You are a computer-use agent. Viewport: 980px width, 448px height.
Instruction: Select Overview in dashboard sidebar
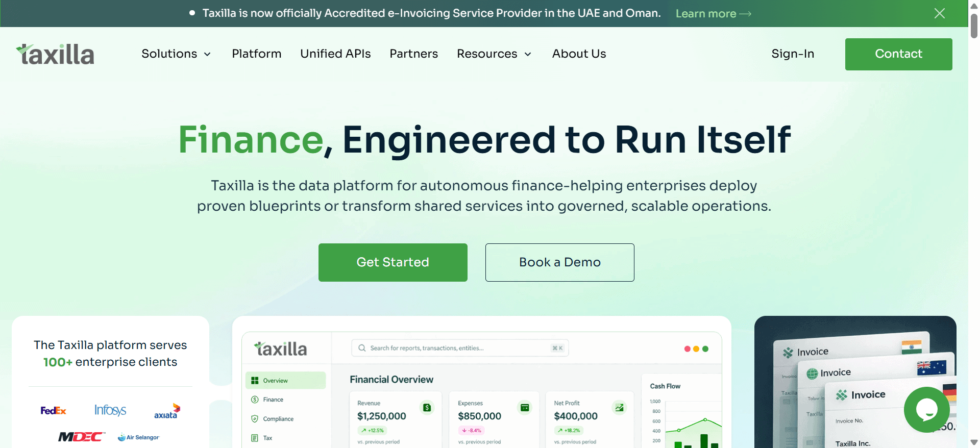click(285, 381)
